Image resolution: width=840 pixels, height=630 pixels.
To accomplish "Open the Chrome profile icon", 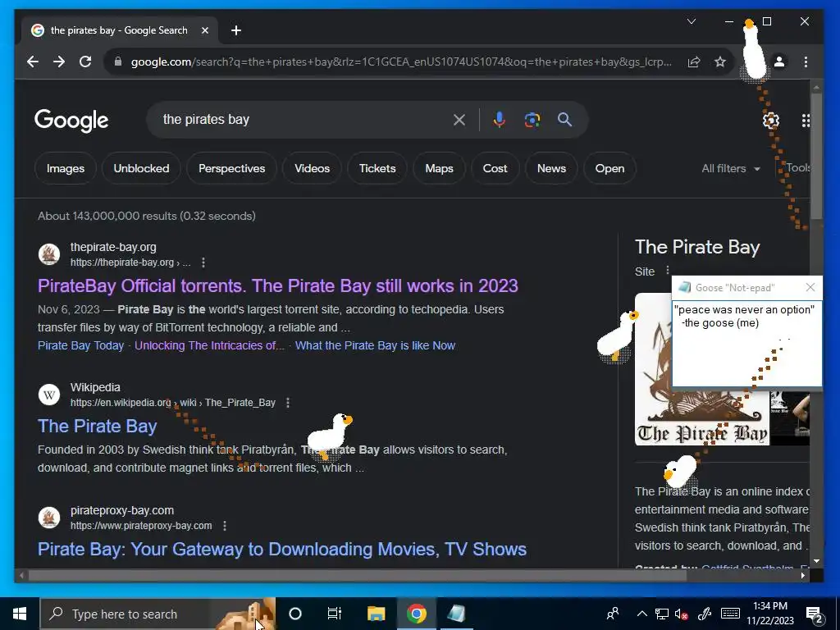I will tap(779, 62).
